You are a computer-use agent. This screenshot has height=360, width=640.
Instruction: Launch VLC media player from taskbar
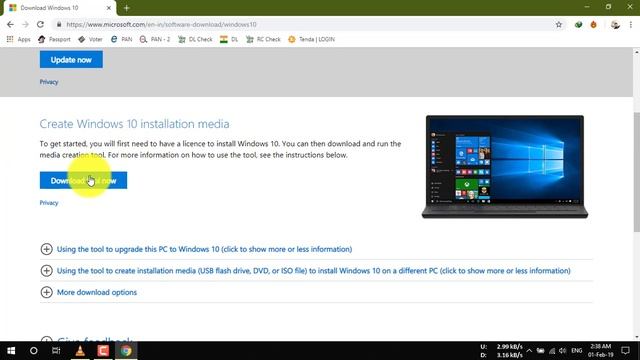click(x=80, y=351)
